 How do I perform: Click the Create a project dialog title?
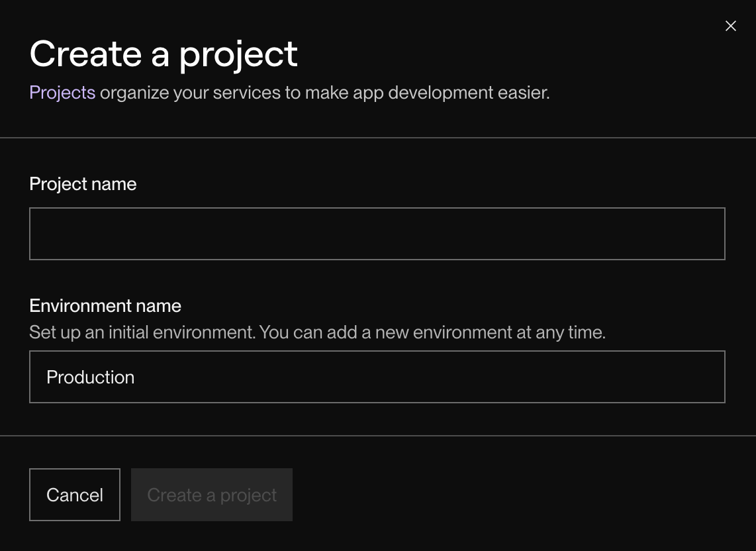tap(164, 53)
